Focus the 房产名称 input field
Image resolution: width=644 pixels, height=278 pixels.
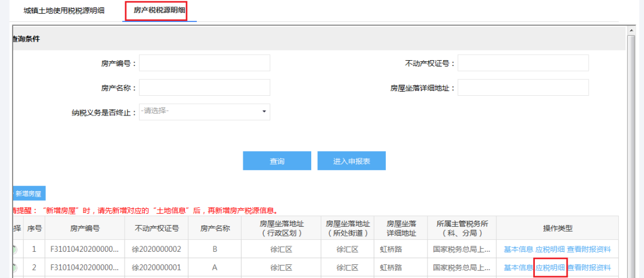point(205,88)
